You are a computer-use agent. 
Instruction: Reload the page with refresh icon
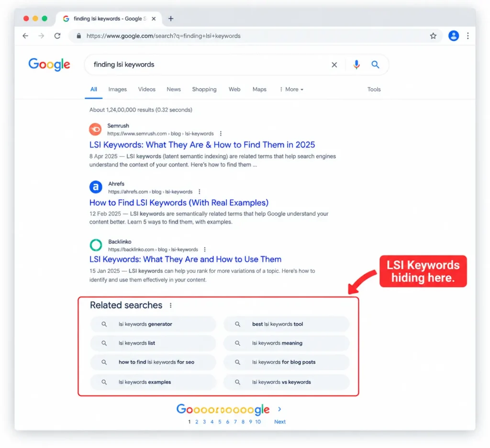tap(57, 36)
